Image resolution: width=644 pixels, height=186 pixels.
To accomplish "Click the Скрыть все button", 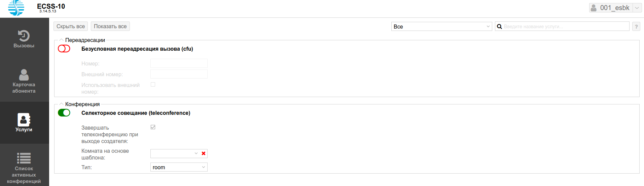I will click(71, 26).
